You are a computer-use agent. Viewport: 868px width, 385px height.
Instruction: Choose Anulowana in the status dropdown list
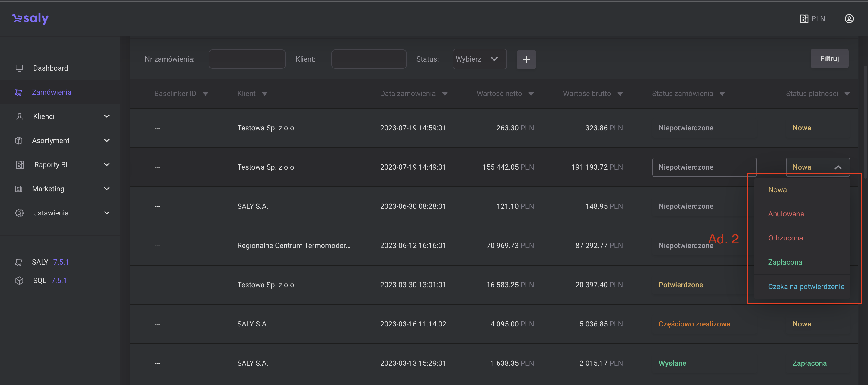coord(786,214)
